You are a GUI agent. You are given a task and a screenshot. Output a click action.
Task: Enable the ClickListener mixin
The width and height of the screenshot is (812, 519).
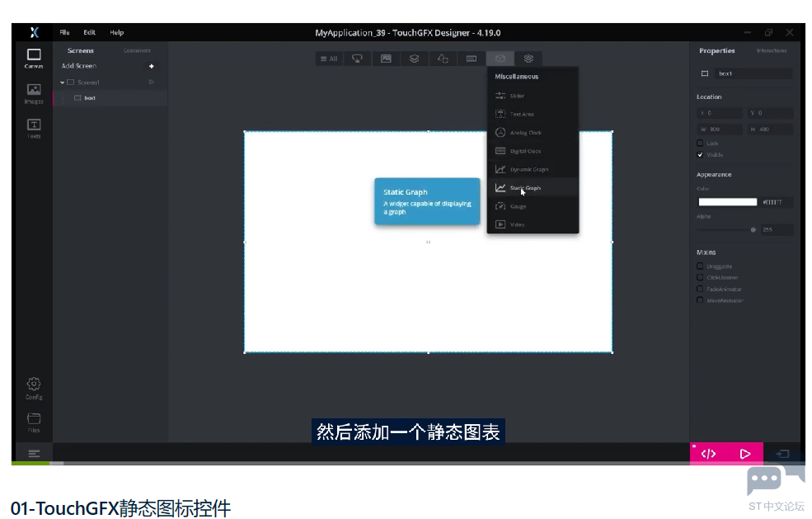point(700,277)
